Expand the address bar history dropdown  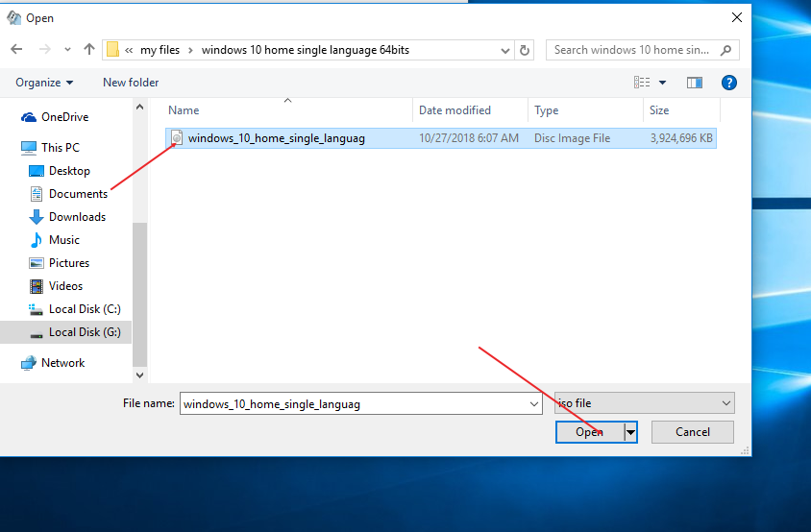point(505,50)
